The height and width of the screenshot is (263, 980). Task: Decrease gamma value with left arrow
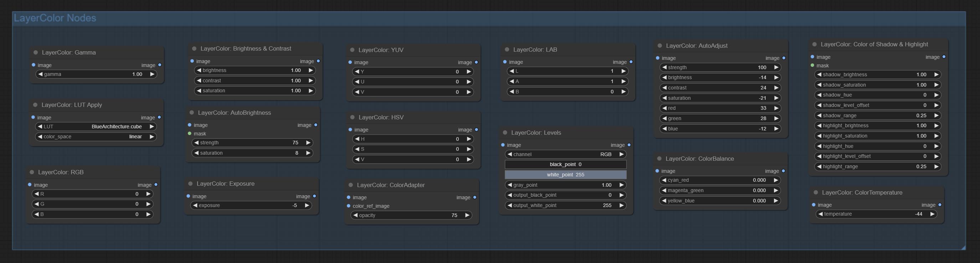click(x=40, y=74)
